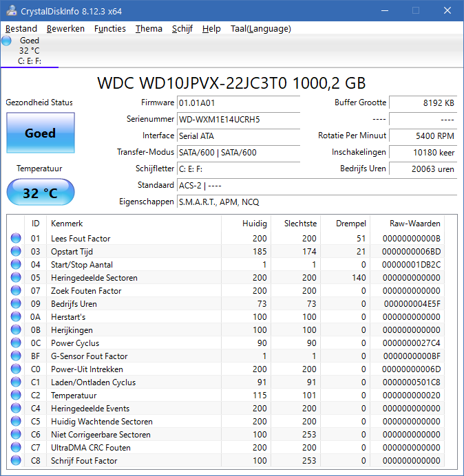Select raw value 00000001DB2C

coord(411,265)
